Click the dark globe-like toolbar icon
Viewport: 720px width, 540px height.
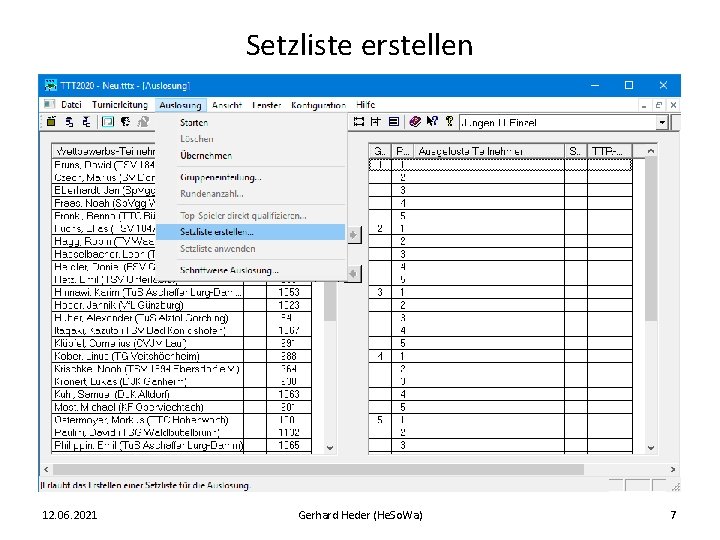(125, 122)
